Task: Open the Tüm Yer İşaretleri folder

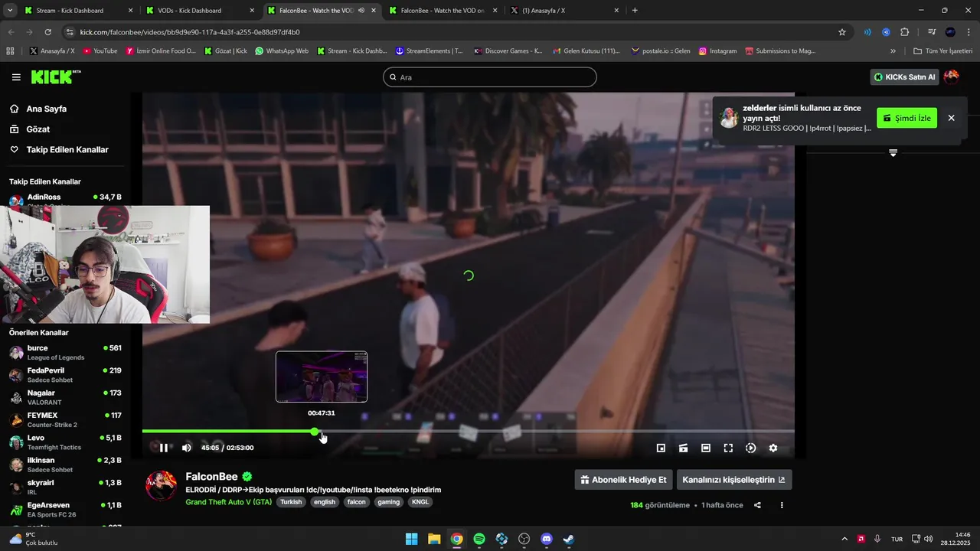Action: 942,51
